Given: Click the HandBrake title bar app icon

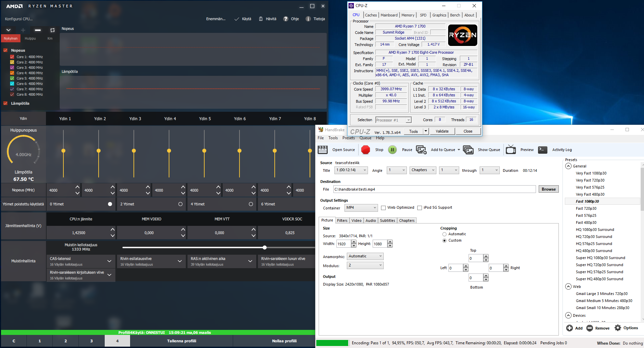Looking at the screenshot, I should (321, 130).
